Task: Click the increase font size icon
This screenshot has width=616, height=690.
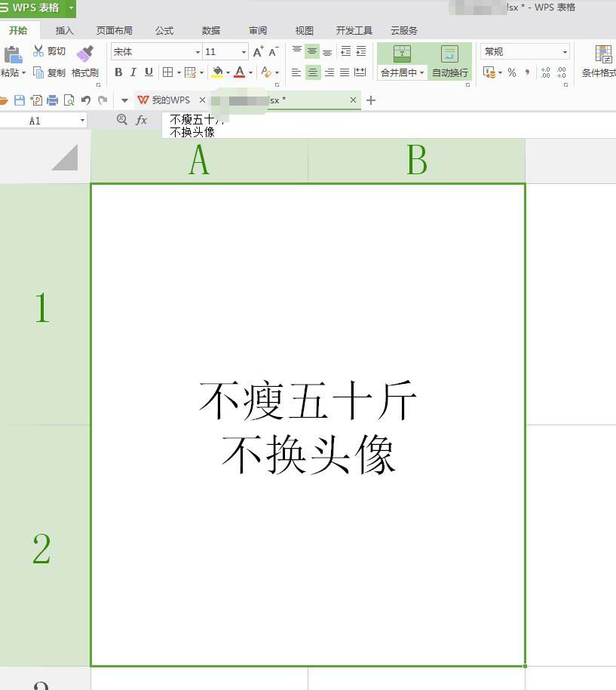Action: coord(258,51)
